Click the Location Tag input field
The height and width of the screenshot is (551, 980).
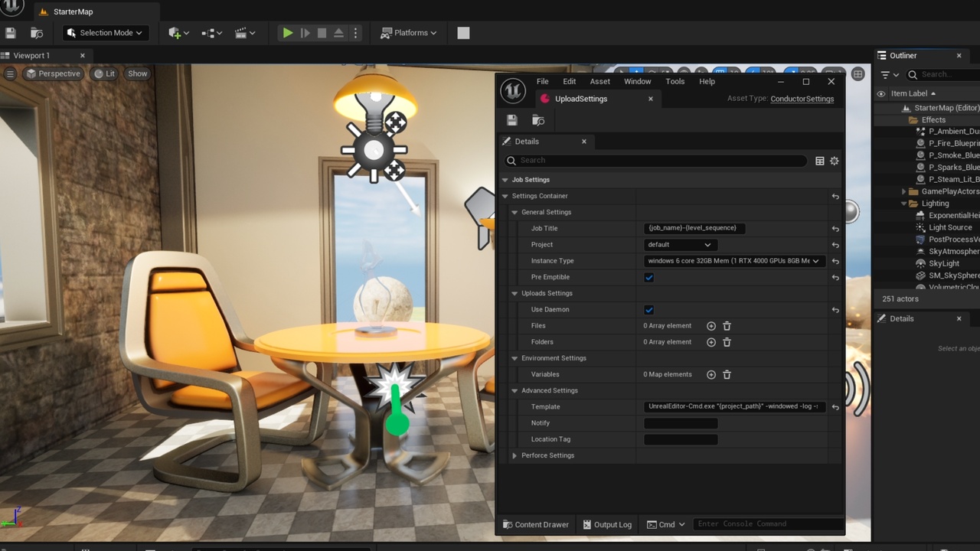681,439
